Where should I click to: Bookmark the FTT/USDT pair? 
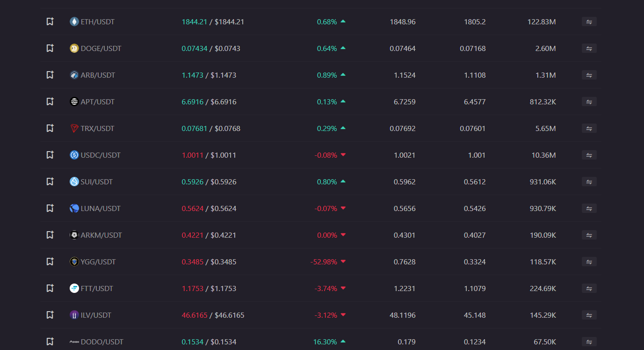coord(50,288)
